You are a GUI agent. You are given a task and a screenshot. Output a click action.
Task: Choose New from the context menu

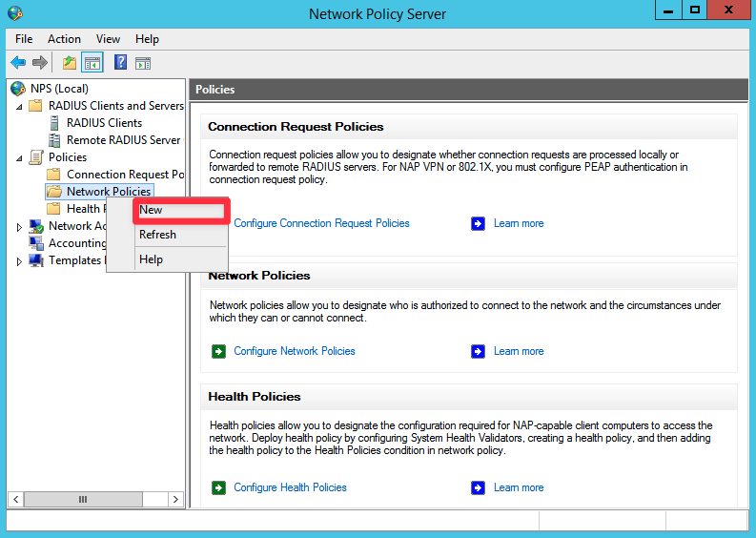coord(181,211)
